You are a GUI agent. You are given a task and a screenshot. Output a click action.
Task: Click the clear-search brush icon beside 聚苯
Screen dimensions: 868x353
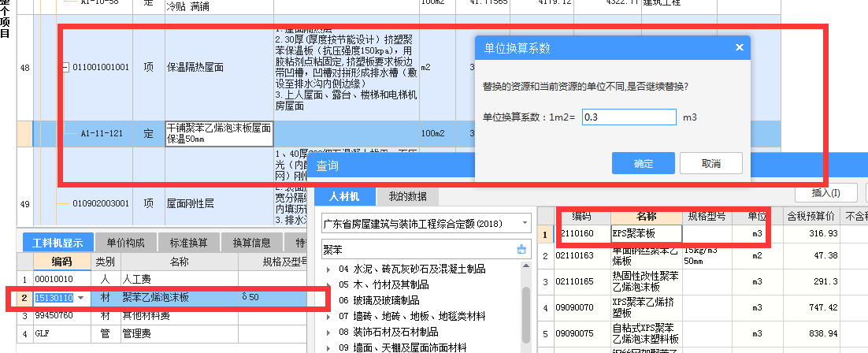pyautogui.click(x=521, y=249)
